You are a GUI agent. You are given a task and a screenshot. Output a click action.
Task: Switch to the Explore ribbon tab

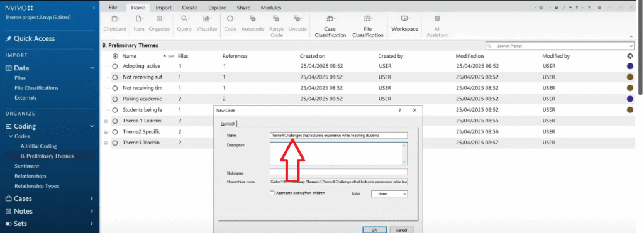point(217,8)
